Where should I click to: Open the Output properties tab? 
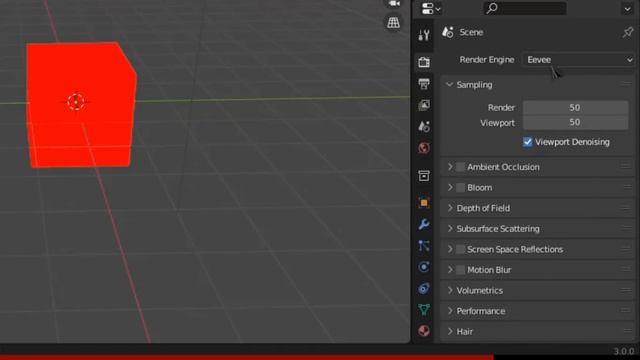(424, 84)
